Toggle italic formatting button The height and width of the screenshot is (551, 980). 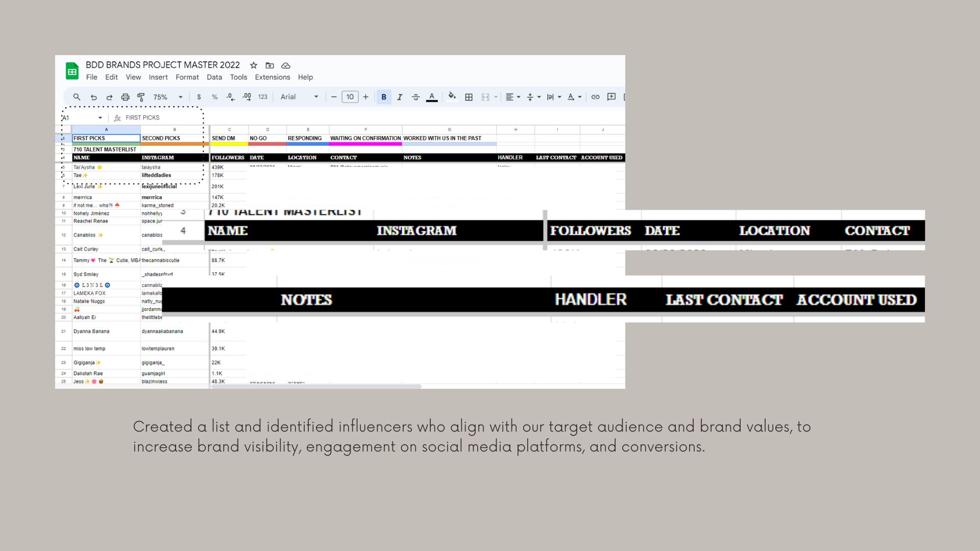pos(400,97)
